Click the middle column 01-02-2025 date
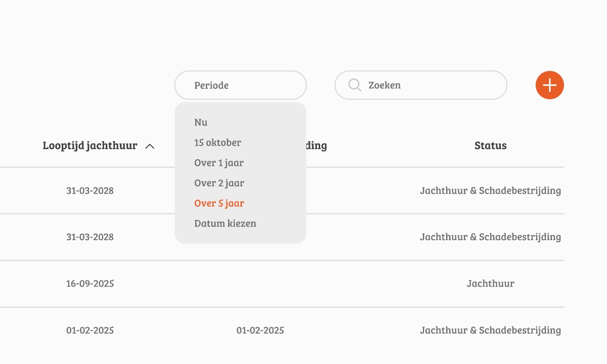This screenshot has width=607, height=364. 260,331
